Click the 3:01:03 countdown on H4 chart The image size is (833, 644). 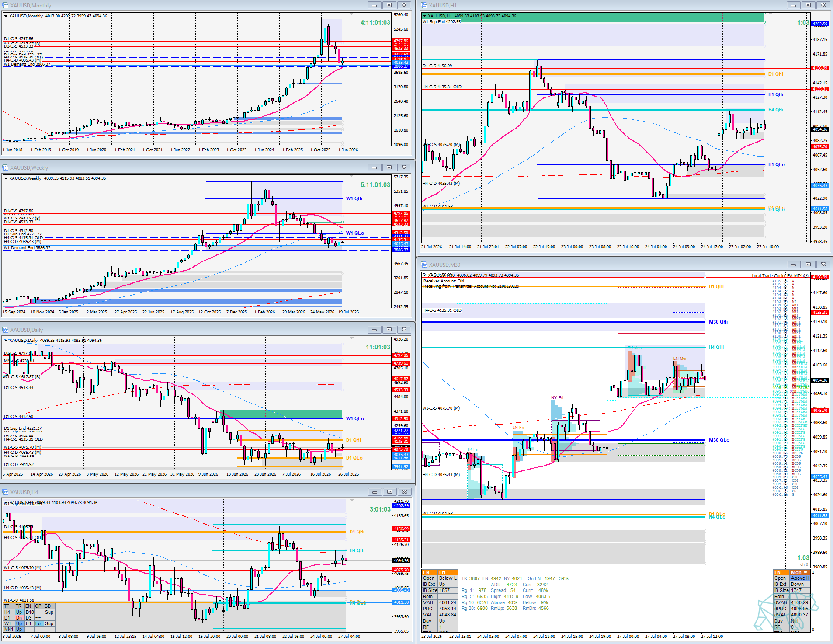pyautogui.click(x=380, y=509)
